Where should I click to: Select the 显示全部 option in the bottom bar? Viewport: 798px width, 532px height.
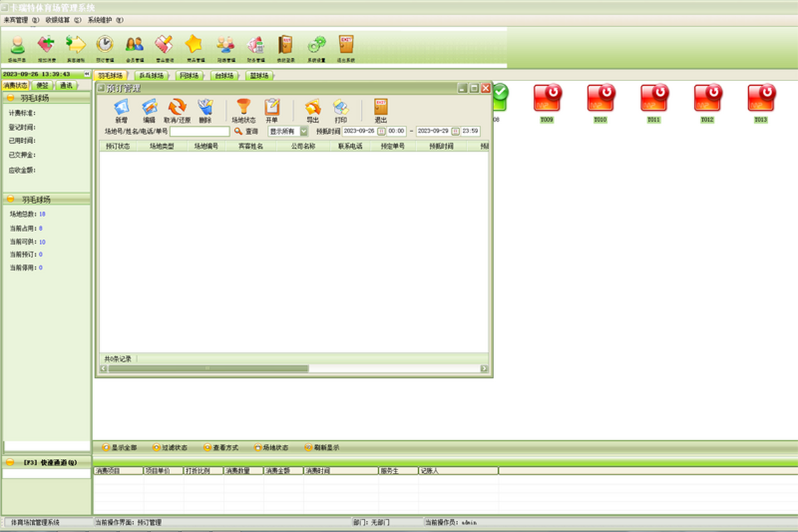pos(119,448)
